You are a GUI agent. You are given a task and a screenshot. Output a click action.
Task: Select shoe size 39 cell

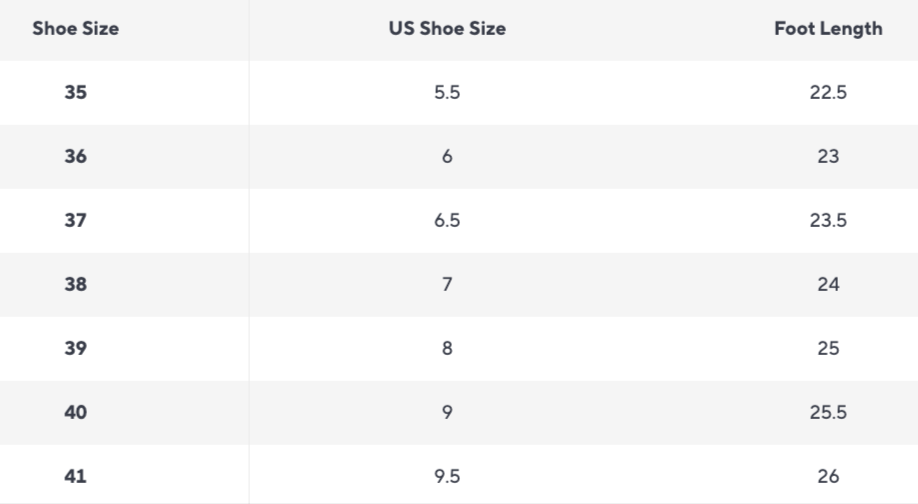75,349
